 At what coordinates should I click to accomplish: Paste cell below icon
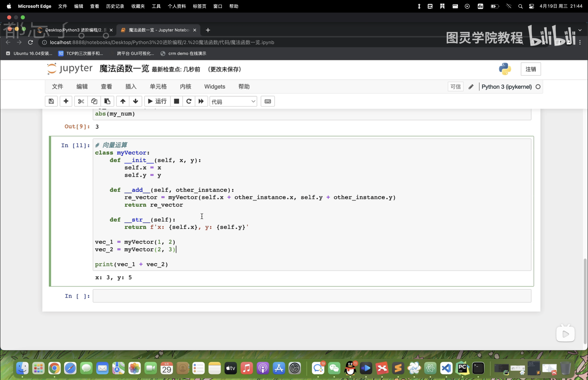pos(107,101)
